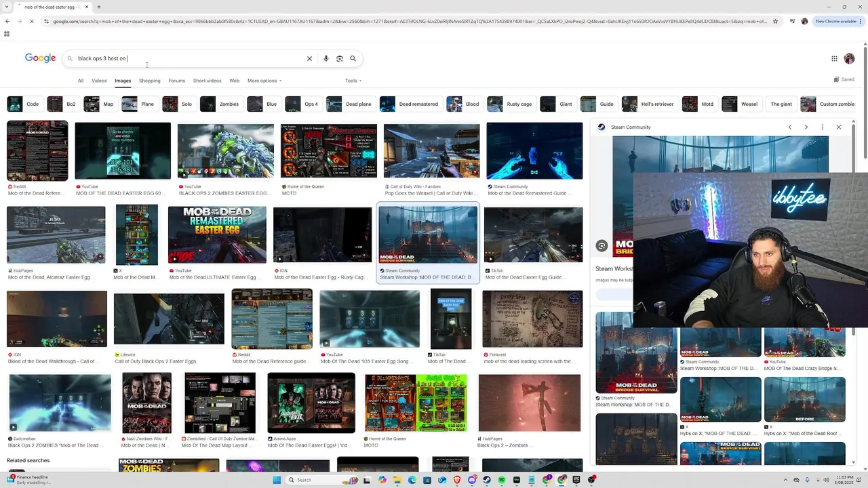Filter images by Plane chip
Image resolution: width=868 pixels, height=488 pixels.
[139, 104]
